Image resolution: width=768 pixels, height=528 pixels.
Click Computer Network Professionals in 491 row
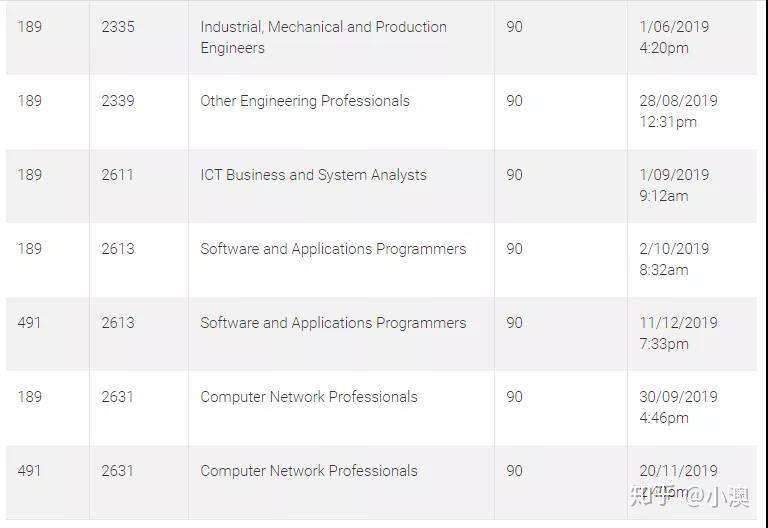click(x=309, y=471)
